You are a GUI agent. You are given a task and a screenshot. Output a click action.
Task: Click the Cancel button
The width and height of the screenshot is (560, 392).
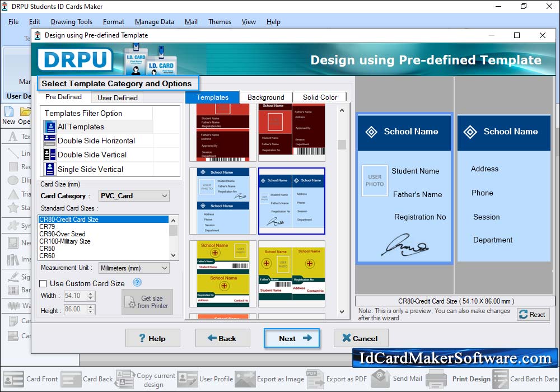tap(361, 338)
